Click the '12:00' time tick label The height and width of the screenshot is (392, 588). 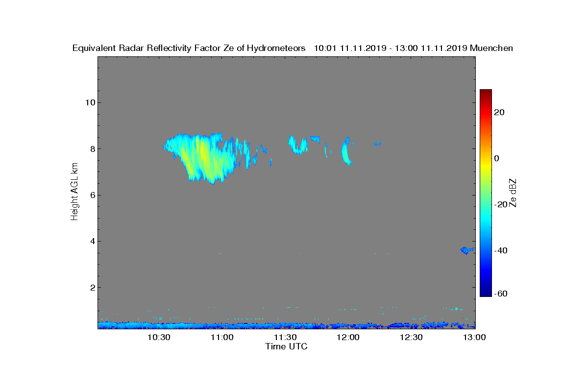[348, 337]
